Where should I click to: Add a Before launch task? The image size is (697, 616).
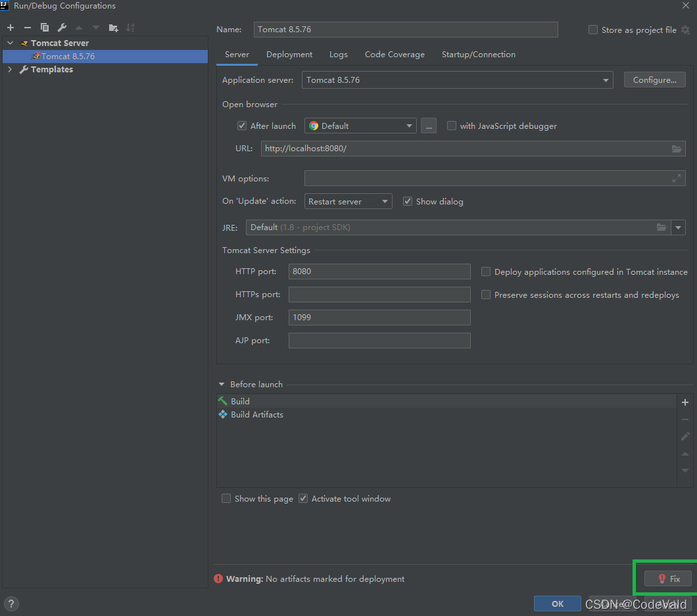pyautogui.click(x=685, y=402)
